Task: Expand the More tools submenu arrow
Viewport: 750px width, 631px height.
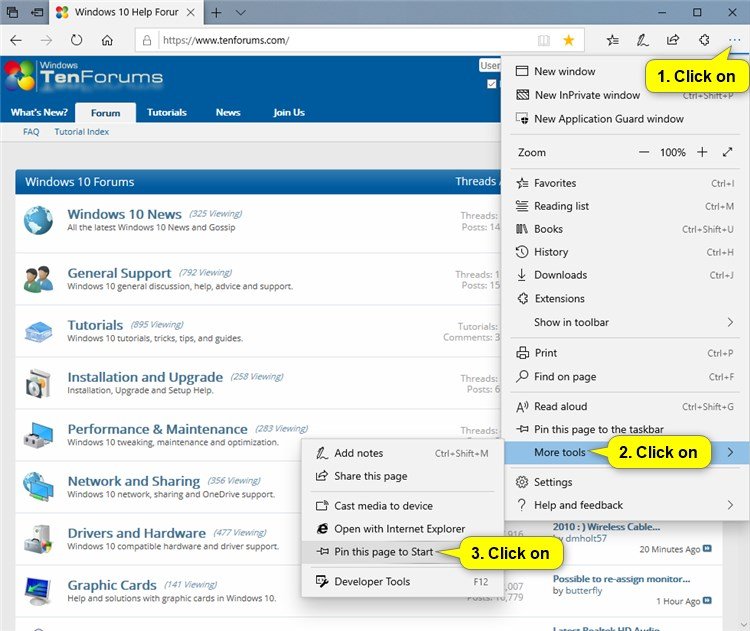Action: coord(730,452)
